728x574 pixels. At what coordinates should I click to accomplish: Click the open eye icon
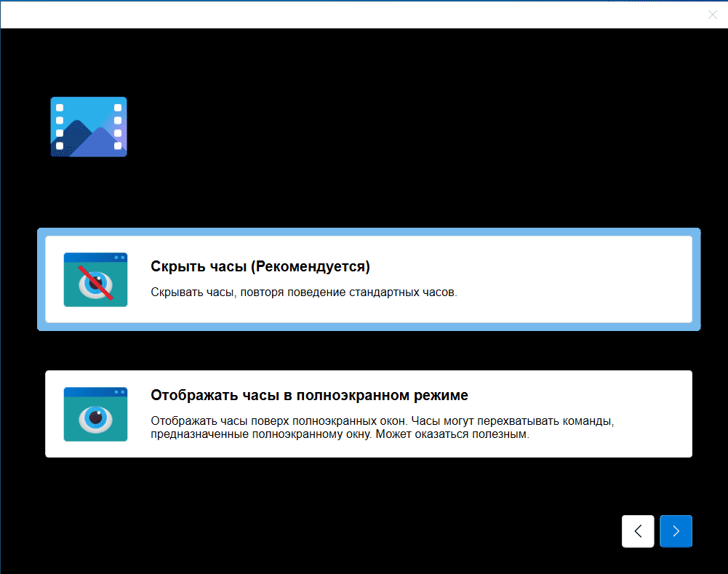point(96,414)
